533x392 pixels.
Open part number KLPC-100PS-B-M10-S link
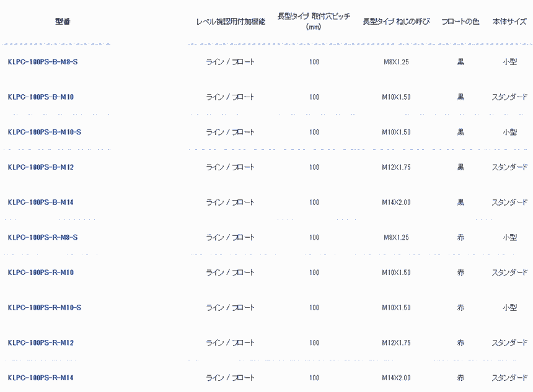pyautogui.click(x=45, y=132)
